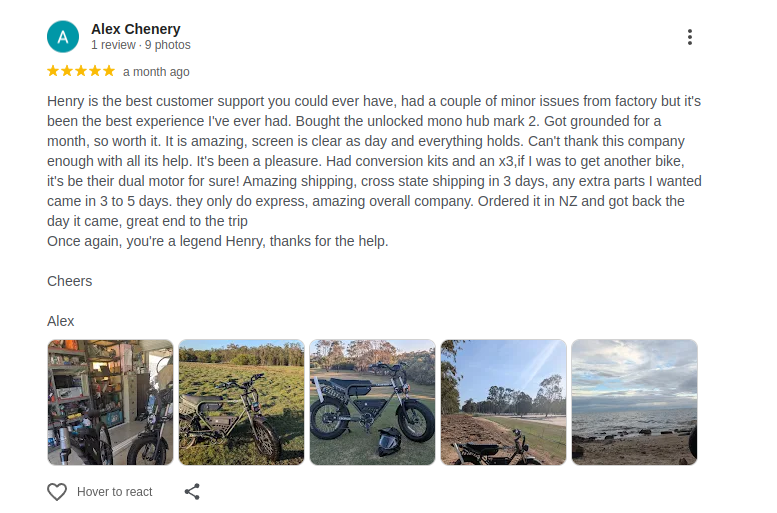Open the garage photo with parked bikes
Image resolution: width=777 pixels, height=513 pixels.
(x=110, y=402)
